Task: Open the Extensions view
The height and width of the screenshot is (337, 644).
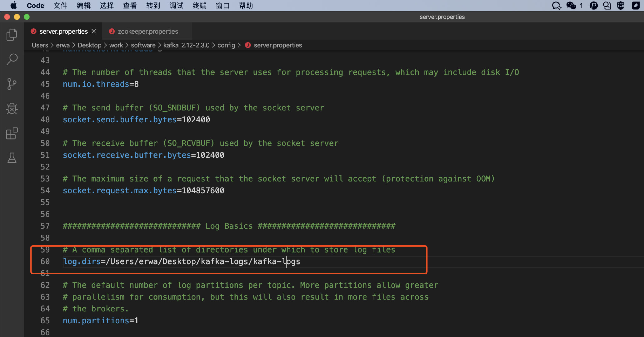Action: pyautogui.click(x=12, y=133)
